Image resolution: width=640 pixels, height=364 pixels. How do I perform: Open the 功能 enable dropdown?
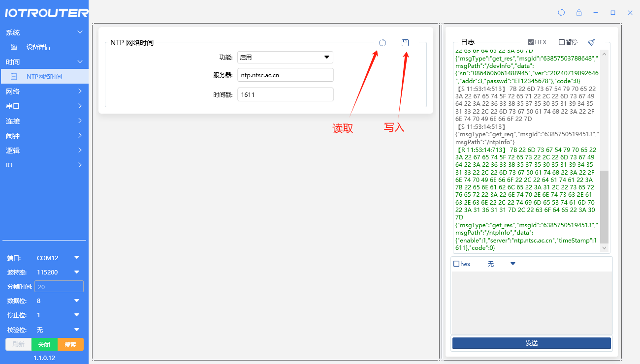click(x=285, y=58)
